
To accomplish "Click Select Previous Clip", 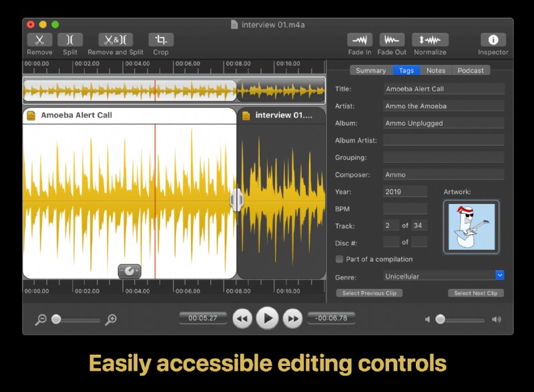I will point(368,293).
